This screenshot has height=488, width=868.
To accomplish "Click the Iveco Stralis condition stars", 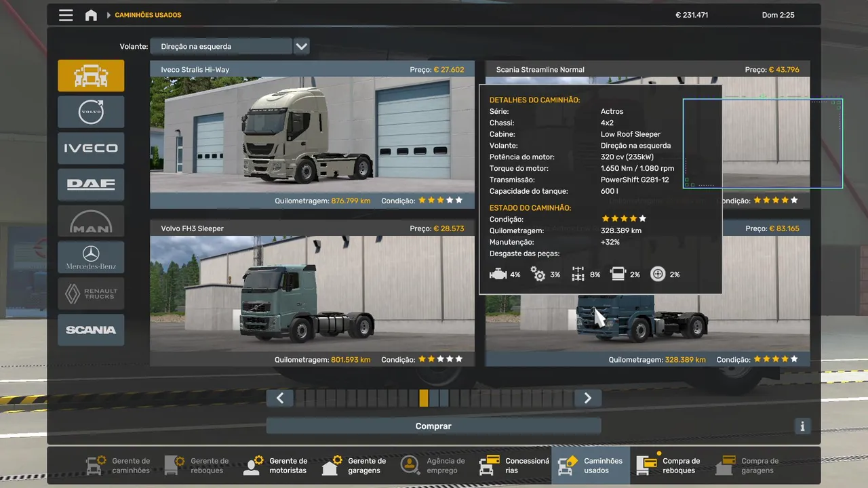I will click(441, 201).
